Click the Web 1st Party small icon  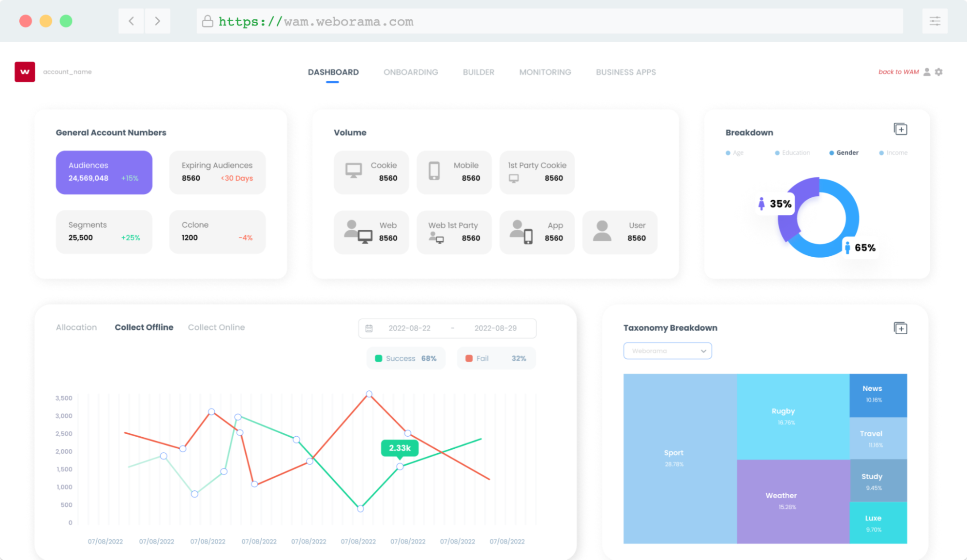[436, 237]
